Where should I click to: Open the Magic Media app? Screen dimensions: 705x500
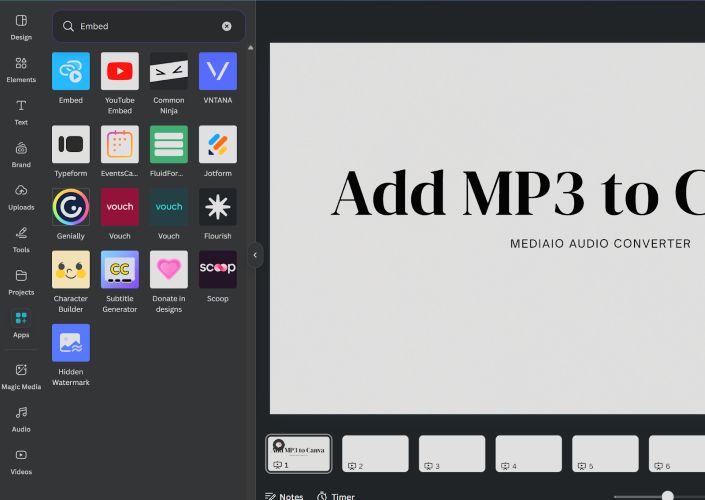coord(21,377)
